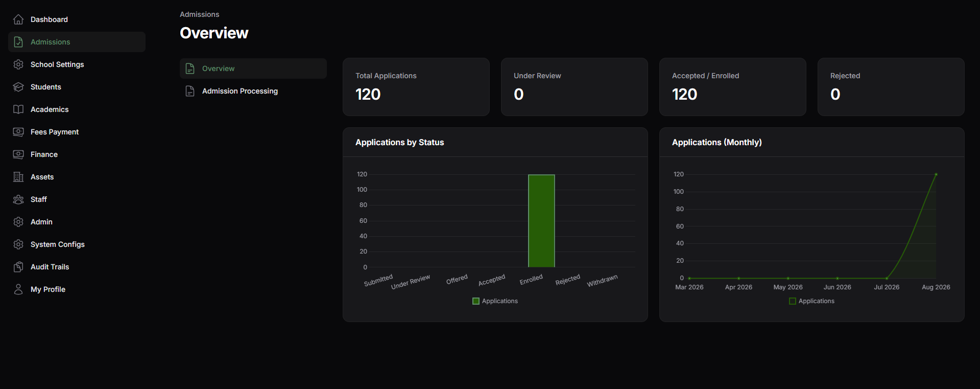Click the Dashboard home icon
980x389 pixels.
pos(18,19)
